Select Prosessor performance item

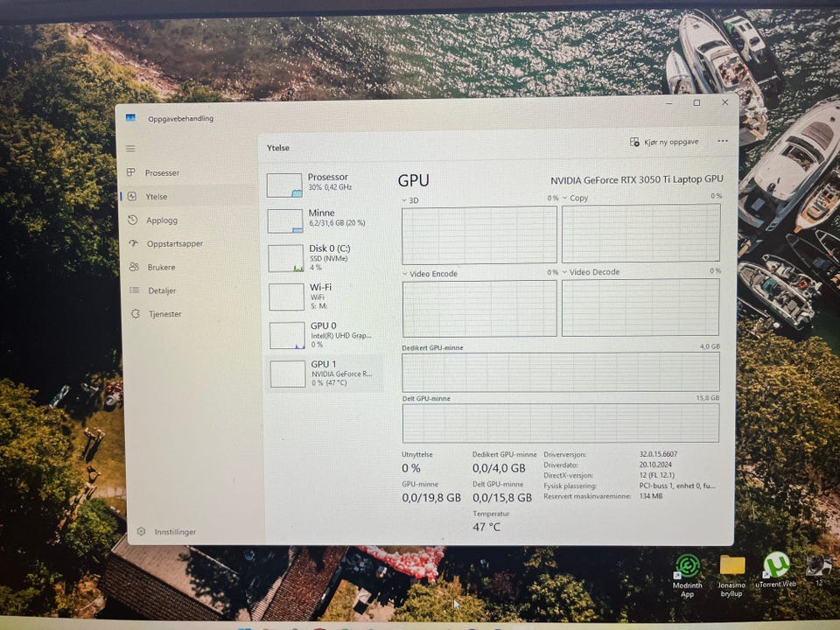tap(324, 184)
